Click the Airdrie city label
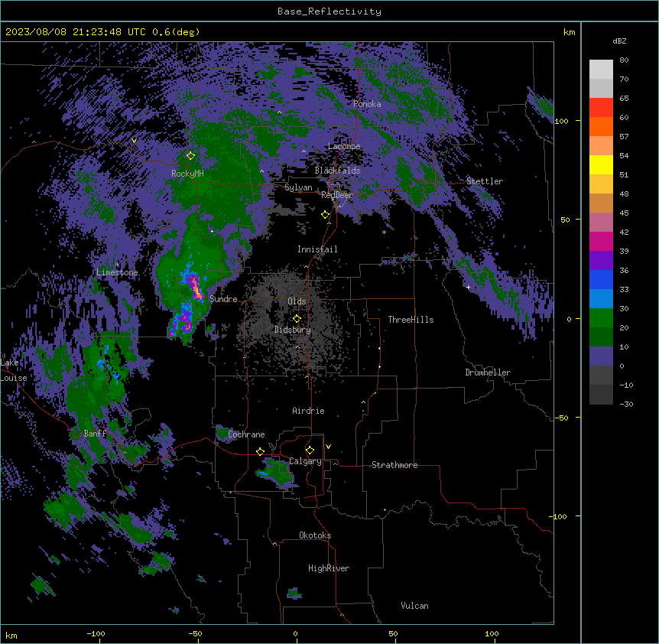Screen dimensions: 659x644 (x=309, y=411)
